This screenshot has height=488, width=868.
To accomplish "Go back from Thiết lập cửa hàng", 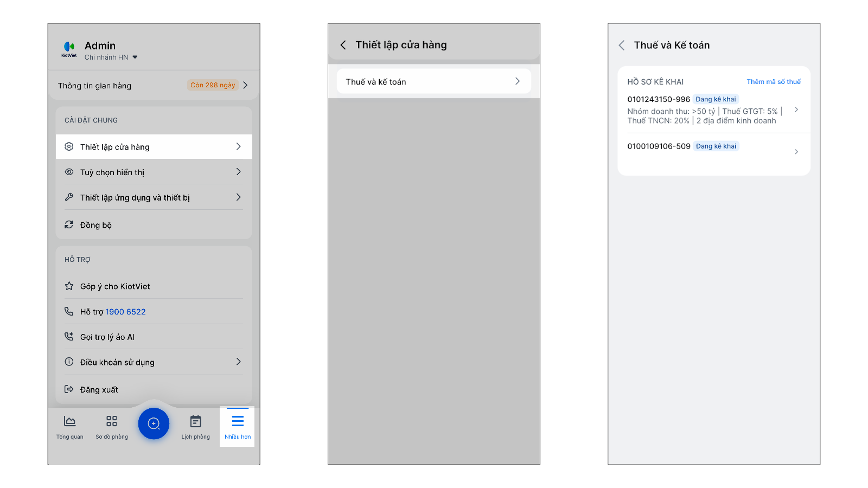I will (x=343, y=45).
